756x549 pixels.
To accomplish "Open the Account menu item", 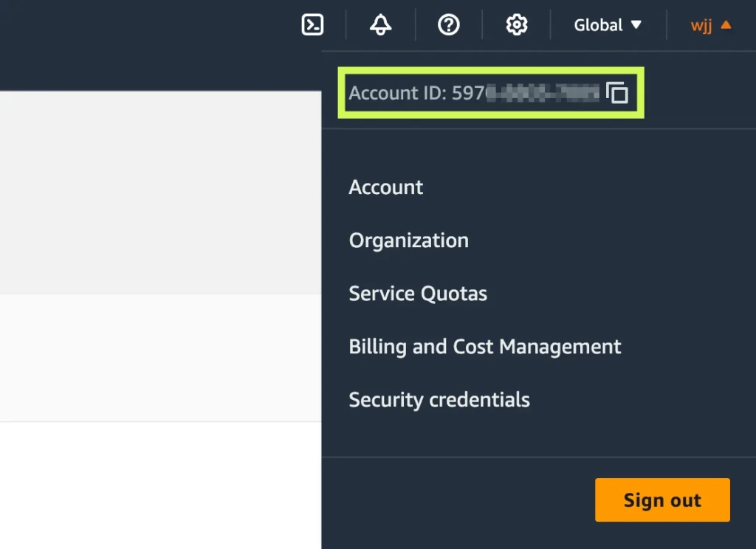I will [x=386, y=187].
